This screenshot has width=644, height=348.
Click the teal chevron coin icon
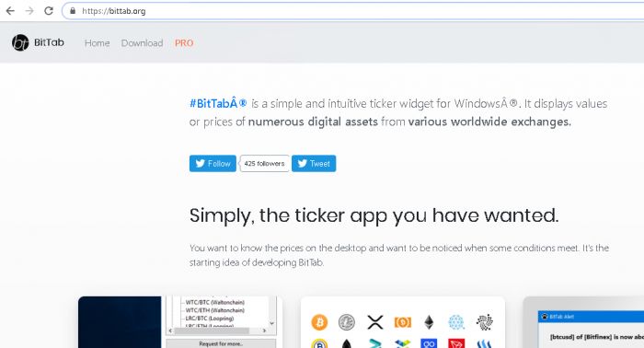tap(375, 343)
